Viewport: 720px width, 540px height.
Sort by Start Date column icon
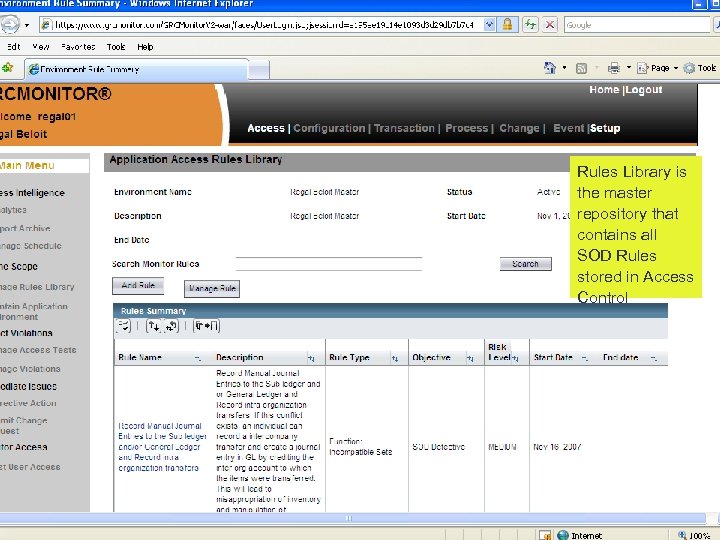click(x=585, y=358)
